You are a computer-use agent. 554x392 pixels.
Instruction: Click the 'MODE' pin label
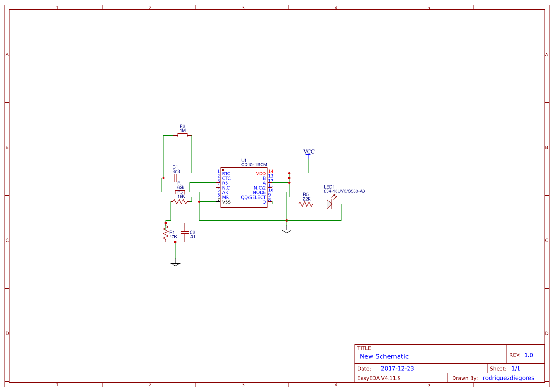pyautogui.click(x=259, y=192)
